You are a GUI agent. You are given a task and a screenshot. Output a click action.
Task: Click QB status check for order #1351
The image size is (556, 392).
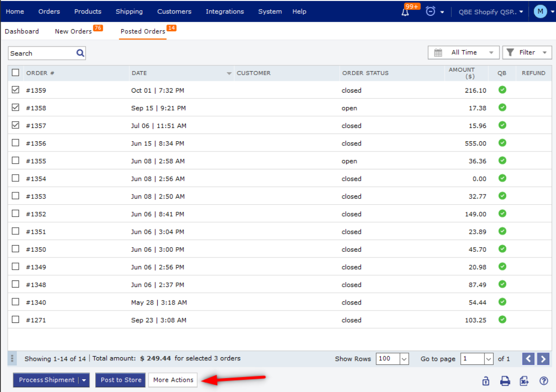(502, 231)
